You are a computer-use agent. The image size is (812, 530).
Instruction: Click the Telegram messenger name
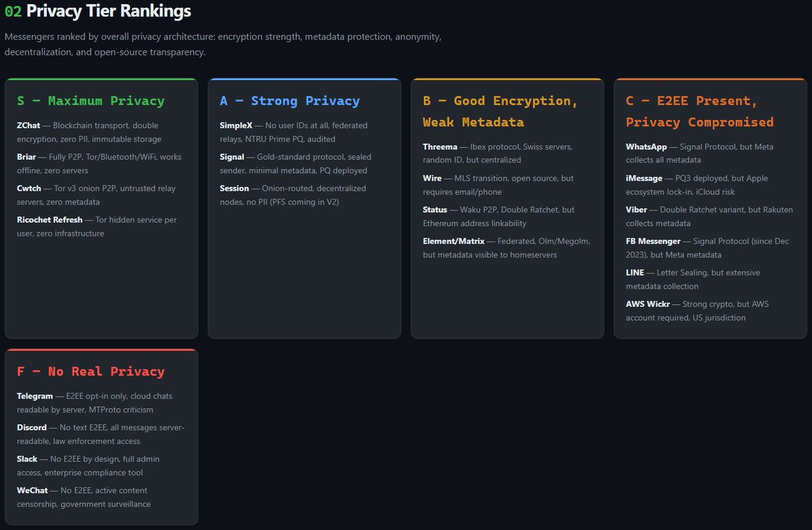point(35,397)
